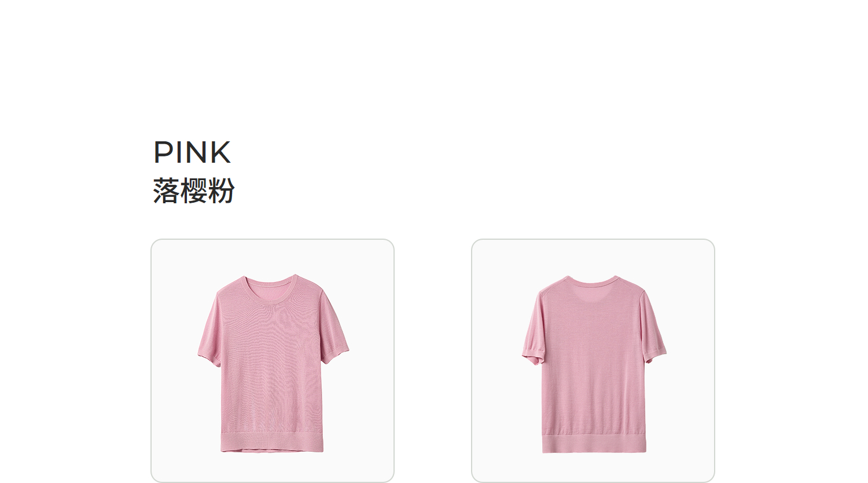The image size is (868, 483).
Task: Open the back view pink t-shirt thumbnail
Action: click(593, 360)
